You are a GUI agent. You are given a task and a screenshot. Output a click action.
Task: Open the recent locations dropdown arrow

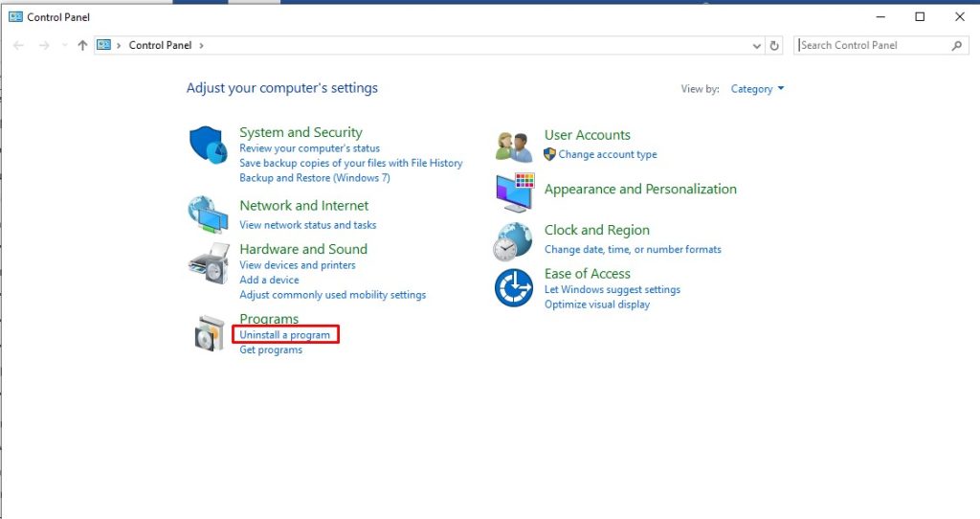coord(64,46)
